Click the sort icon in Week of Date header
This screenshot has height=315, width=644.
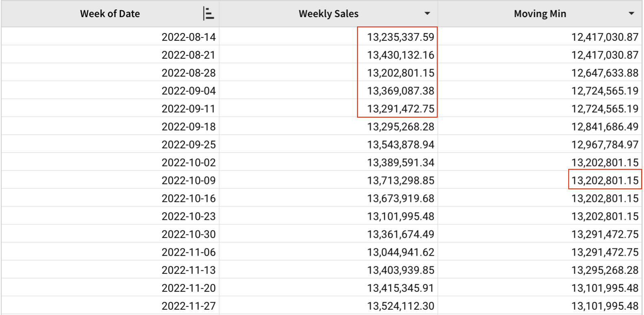click(x=208, y=14)
